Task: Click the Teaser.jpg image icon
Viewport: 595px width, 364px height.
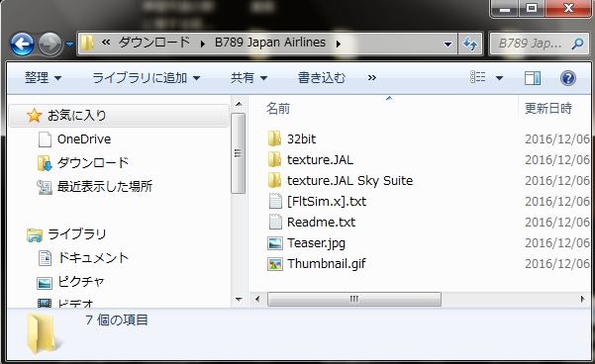Action: pyautogui.click(x=275, y=243)
